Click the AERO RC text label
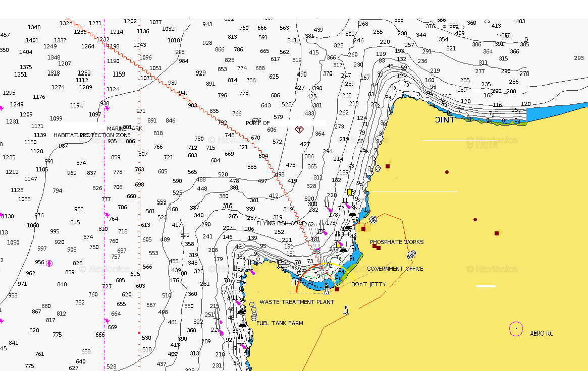Screen dimensions: 588x371 pyautogui.click(x=542, y=333)
